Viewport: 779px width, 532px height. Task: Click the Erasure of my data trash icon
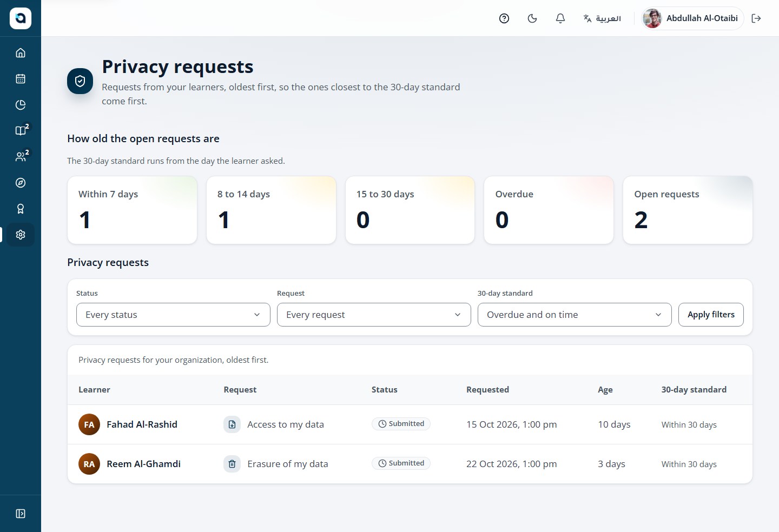click(x=232, y=464)
